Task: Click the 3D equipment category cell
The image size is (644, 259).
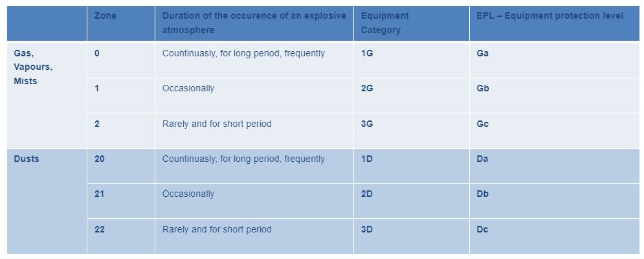Action: pyautogui.click(x=367, y=229)
